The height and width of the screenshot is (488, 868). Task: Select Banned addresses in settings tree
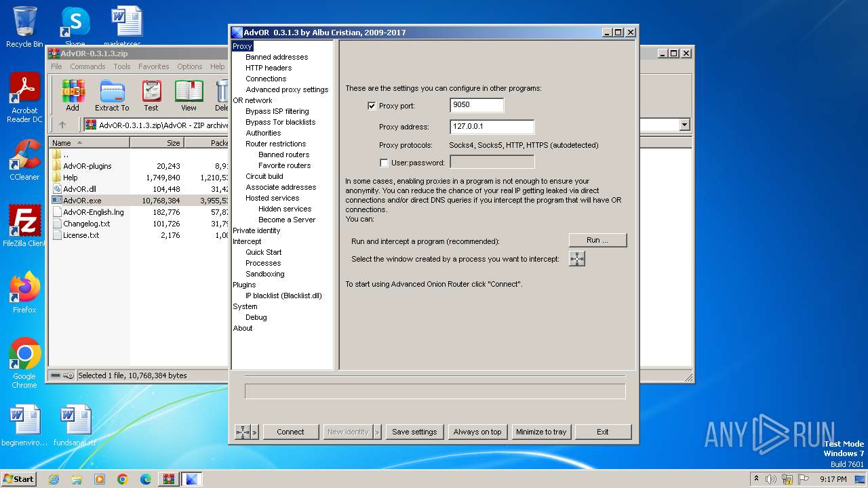277,57
